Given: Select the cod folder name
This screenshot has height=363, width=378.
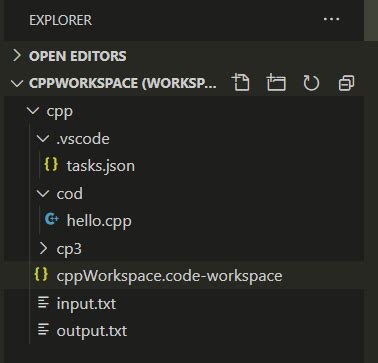Looking at the screenshot, I should tap(70, 194).
